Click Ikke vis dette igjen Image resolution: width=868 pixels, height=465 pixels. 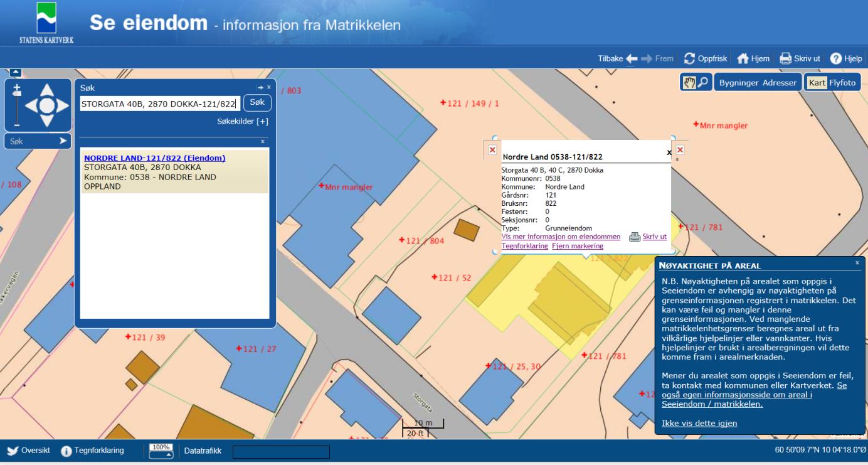(699, 423)
